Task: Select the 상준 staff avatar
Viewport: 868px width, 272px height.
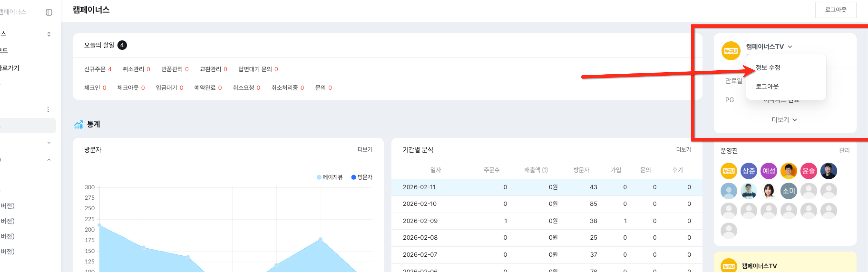Action: coord(748,171)
